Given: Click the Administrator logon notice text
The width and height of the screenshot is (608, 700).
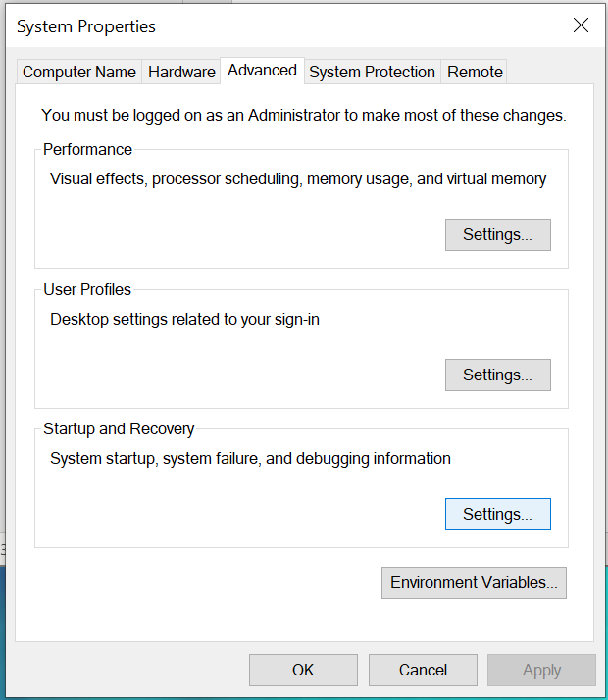Looking at the screenshot, I should tap(304, 115).
